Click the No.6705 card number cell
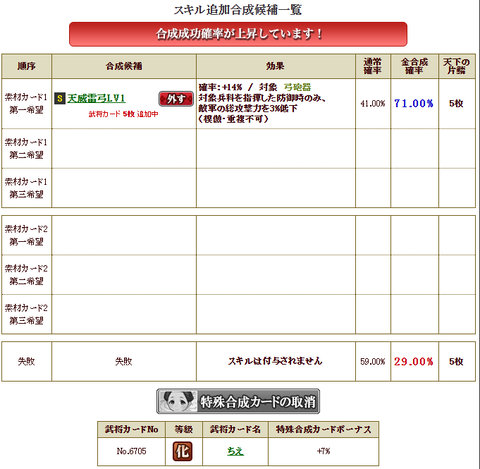The height and width of the screenshot is (469, 480). point(131,451)
